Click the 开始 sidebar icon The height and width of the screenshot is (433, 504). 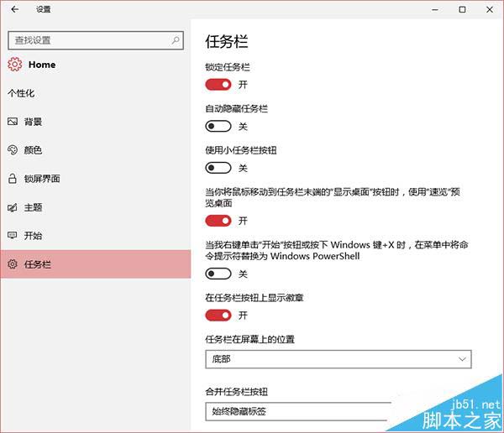click(13, 236)
